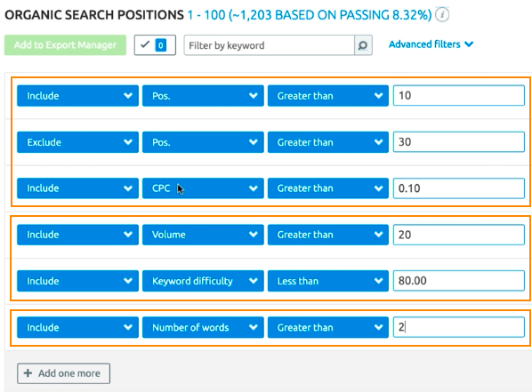Open Greater than dropdown in CPC row
532x392 pixels.
(x=328, y=188)
